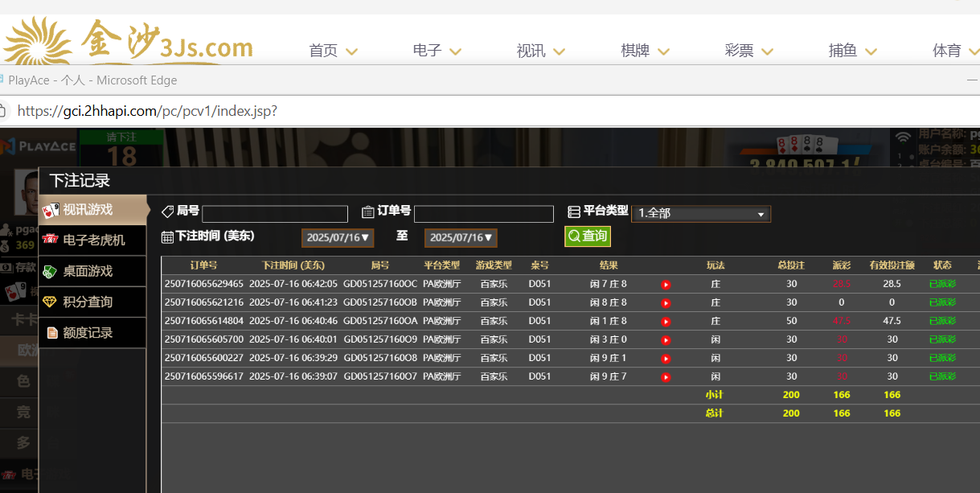Viewport: 980px width, 493px height.
Task: Open the start date picker 2025/07/16
Action: tap(338, 237)
